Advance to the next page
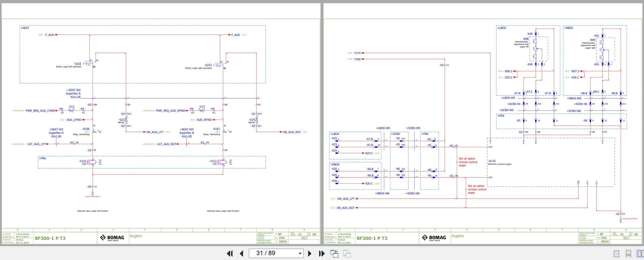The height and width of the screenshot is (260, 644). pos(310,253)
